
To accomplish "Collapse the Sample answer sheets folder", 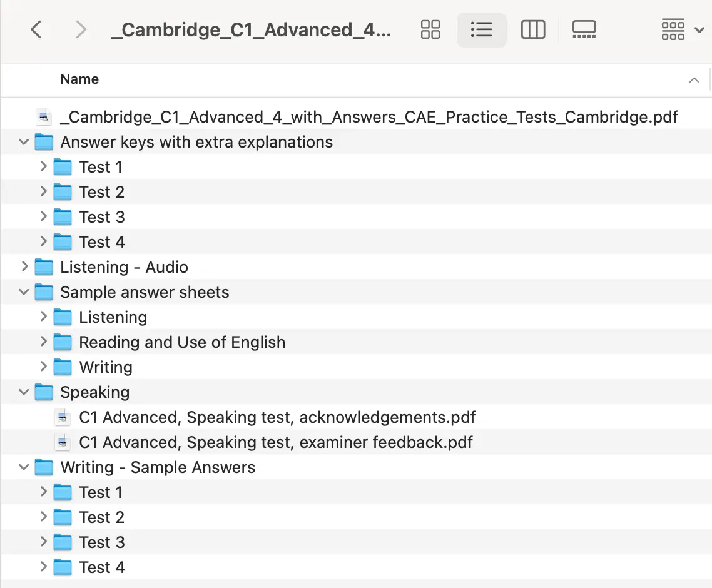I will 24,292.
